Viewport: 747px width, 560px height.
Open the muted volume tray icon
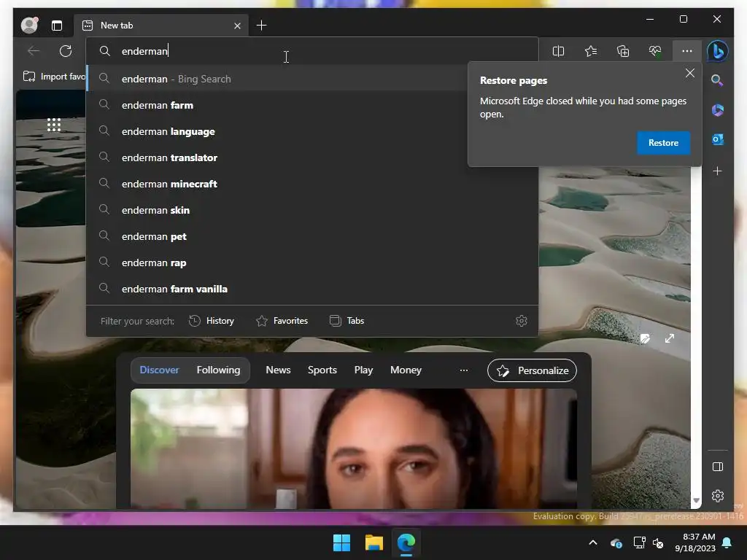pos(658,542)
